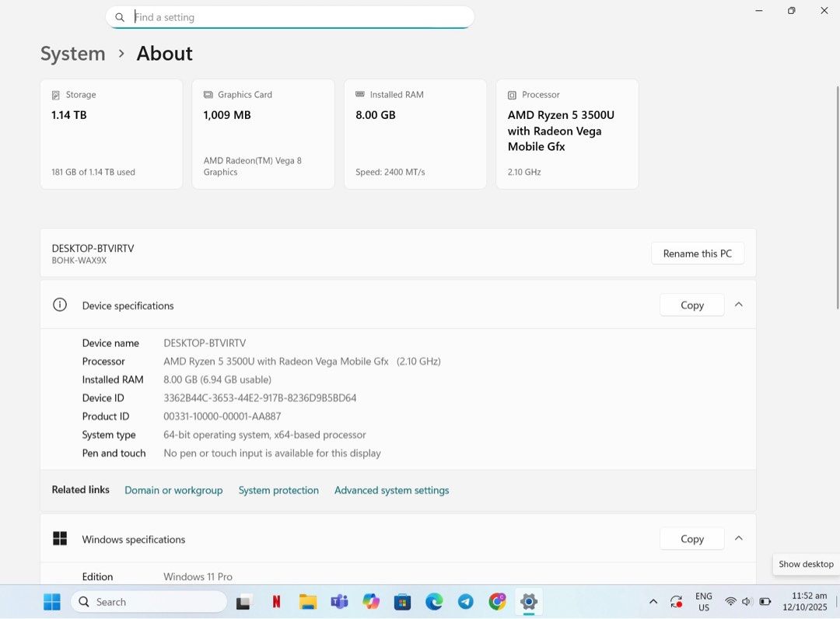The width and height of the screenshot is (840, 619).
Task: Click the Graphics Card icon
Action: click(208, 95)
